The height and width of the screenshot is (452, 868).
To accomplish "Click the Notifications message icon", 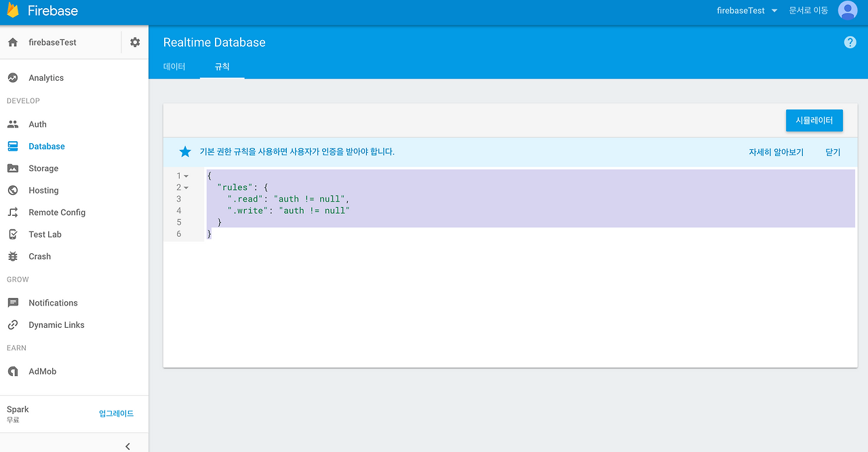I will click(13, 303).
